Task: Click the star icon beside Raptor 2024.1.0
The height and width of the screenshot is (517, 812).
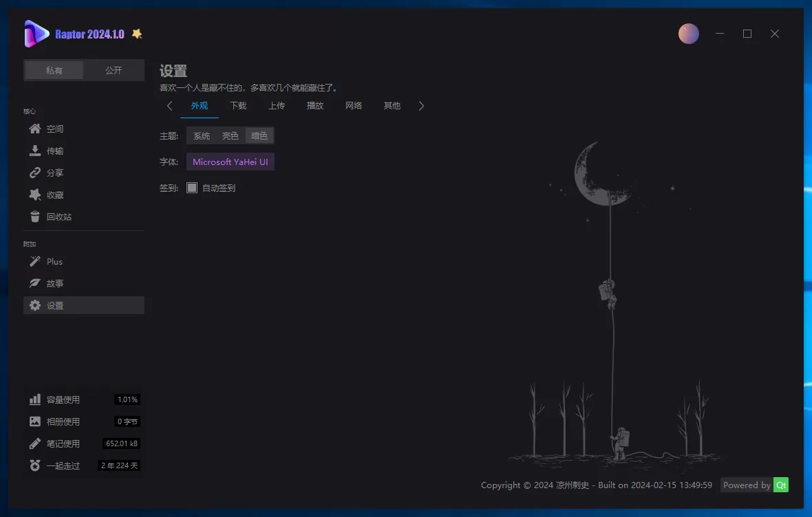Action: 137,33
